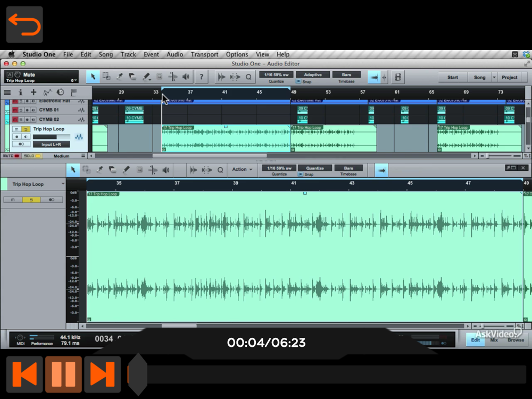Toggle Snap checkbox in top toolbar
532x399 pixels.
298,81
